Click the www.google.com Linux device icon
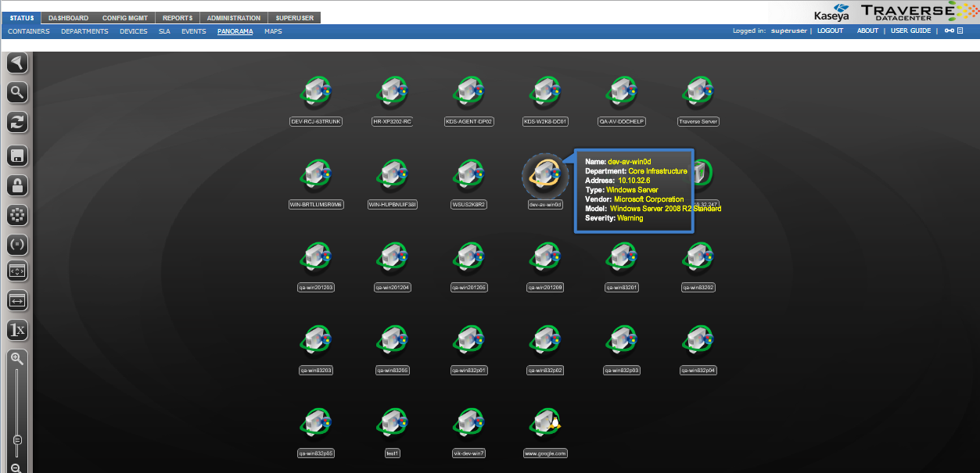 (545, 425)
